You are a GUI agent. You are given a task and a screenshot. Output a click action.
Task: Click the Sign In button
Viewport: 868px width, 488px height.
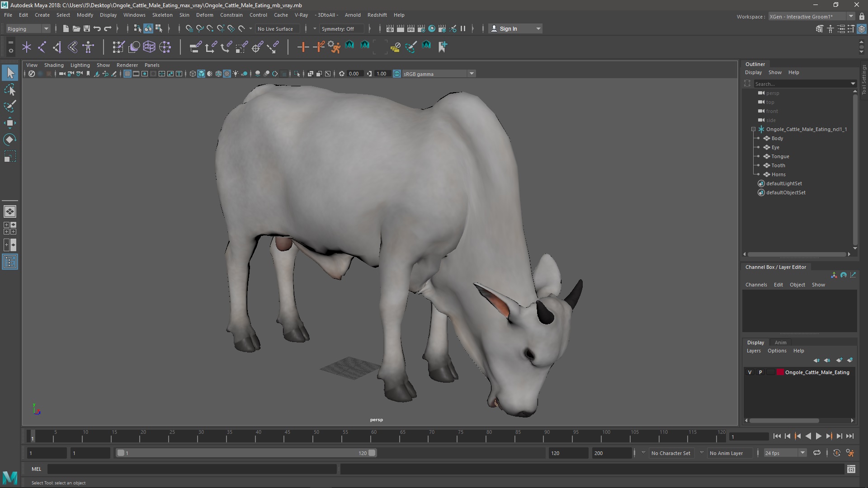click(515, 28)
